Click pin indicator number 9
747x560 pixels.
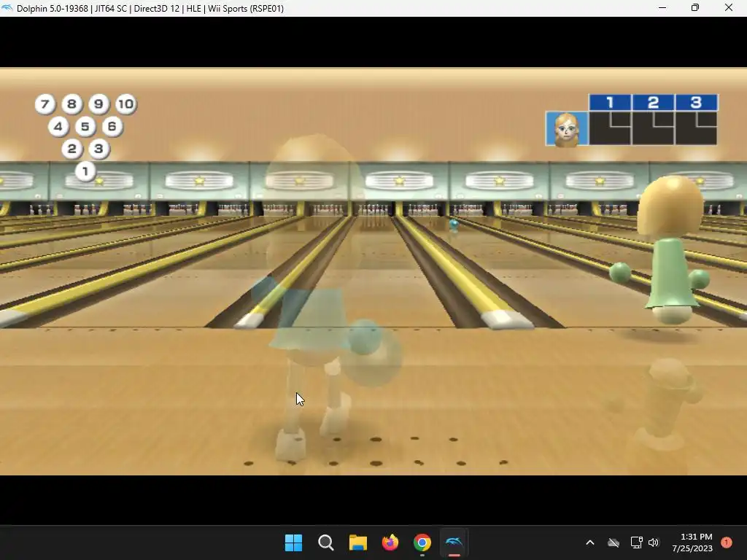pos(98,104)
